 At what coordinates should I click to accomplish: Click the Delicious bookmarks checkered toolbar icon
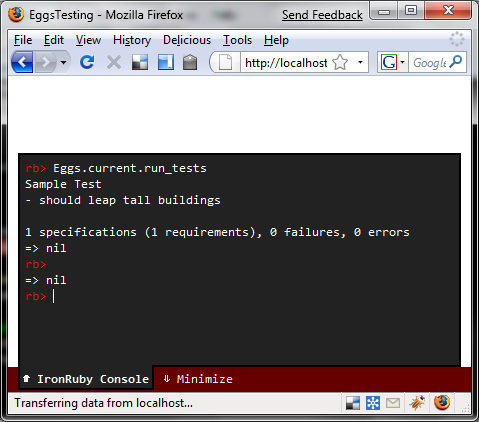pyautogui.click(x=140, y=62)
